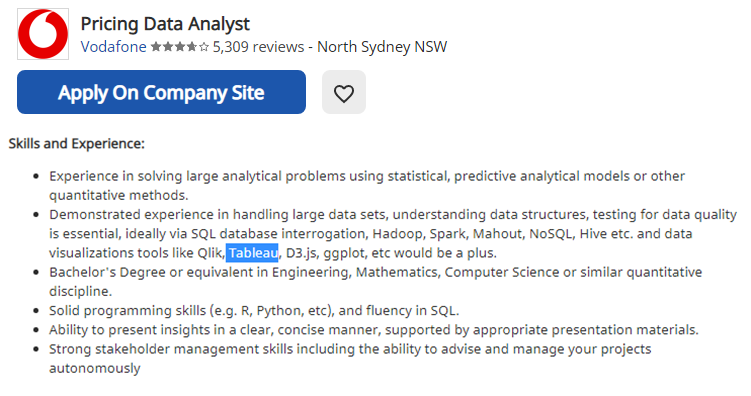Viewport: 751px width, 396px height.
Task: Open the Vodafone company link
Action: tap(114, 47)
